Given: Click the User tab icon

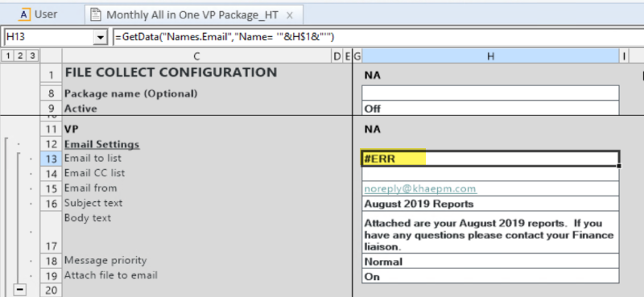Looking at the screenshot, I should coord(25,14).
